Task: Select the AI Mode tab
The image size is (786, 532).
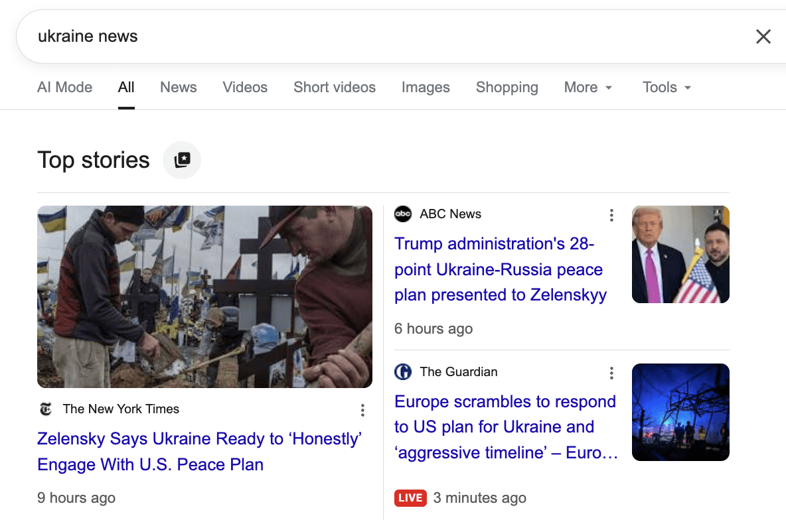Action: [x=64, y=87]
